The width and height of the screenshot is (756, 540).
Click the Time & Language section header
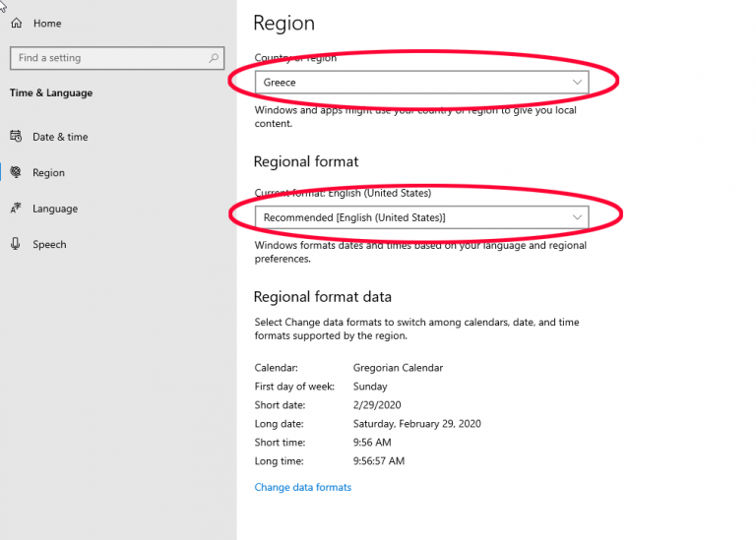50,93
